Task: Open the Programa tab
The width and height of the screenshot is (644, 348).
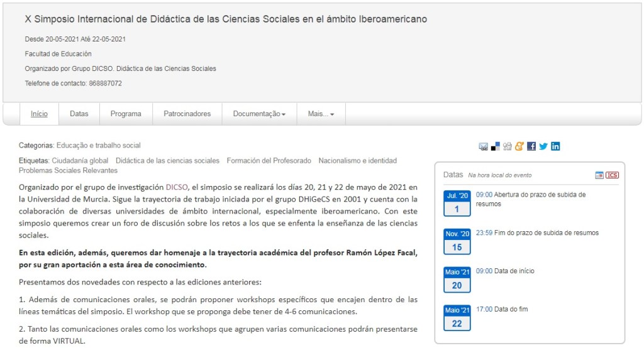Action: 126,114
